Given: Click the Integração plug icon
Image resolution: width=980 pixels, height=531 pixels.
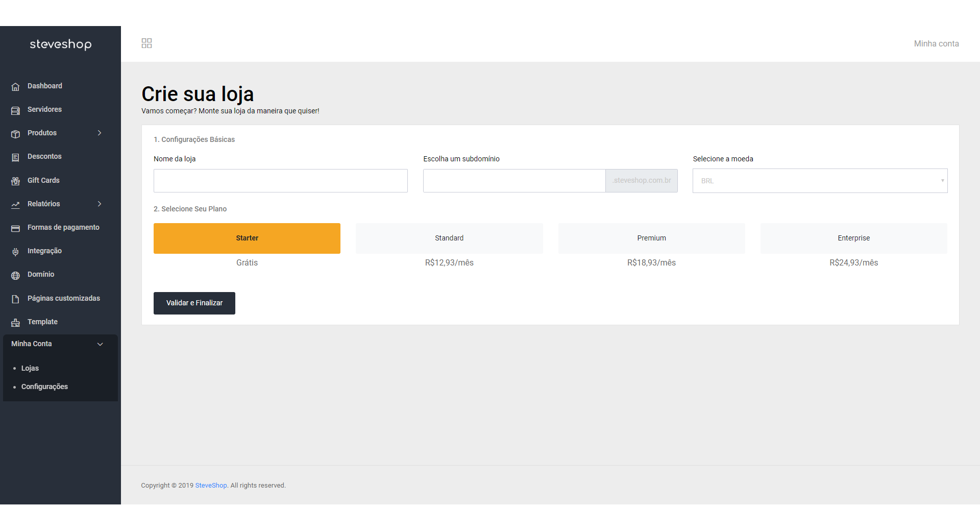Looking at the screenshot, I should [x=15, y=252].
